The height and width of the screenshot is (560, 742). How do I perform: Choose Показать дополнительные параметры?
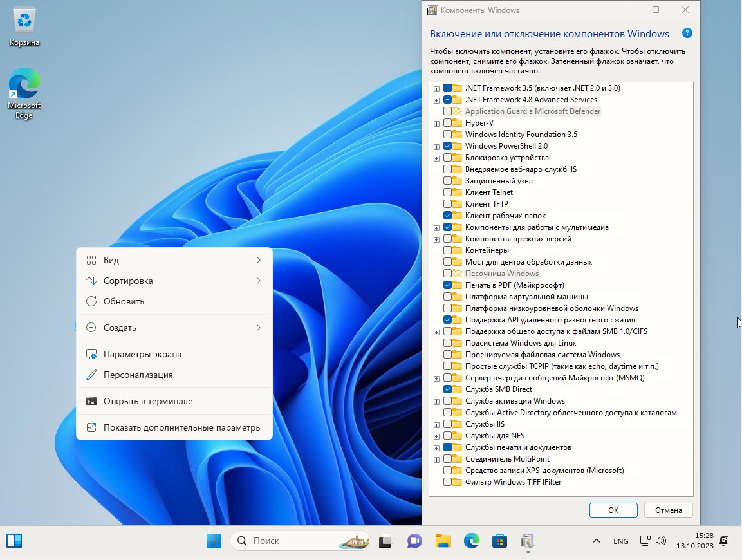pyautogui.click(x=174, y=427)
